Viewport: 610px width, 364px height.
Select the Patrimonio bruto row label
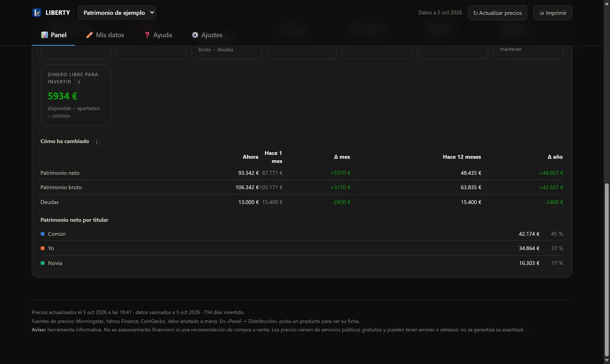(x=61, y=187)
